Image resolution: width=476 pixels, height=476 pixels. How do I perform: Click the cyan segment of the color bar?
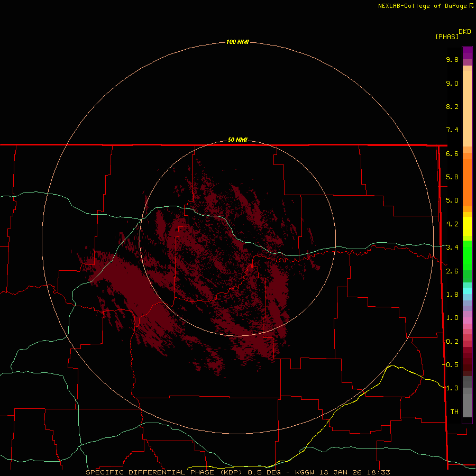[467, 291]
